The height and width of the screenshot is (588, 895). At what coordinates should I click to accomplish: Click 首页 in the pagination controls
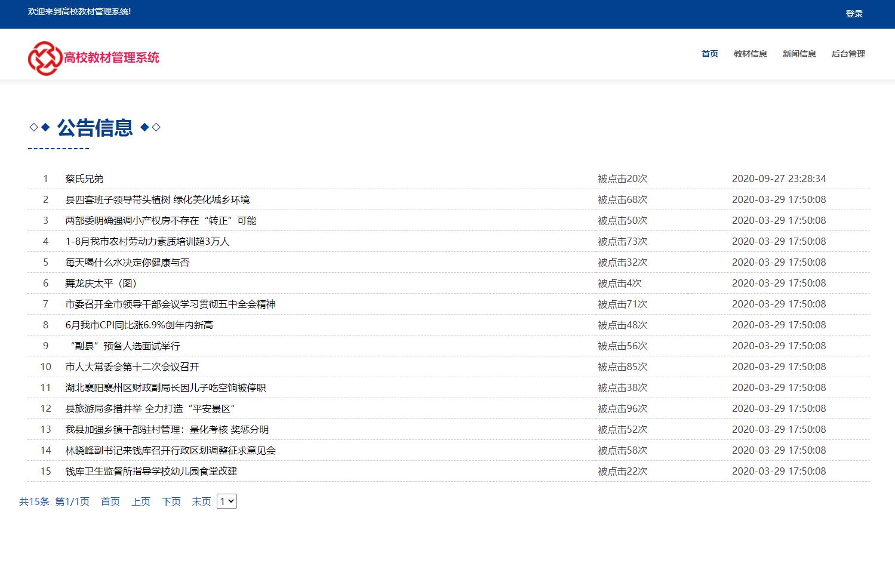(110, 502)
